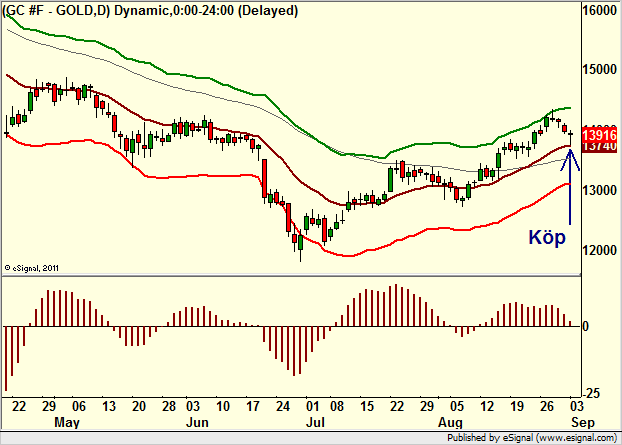
Task: Click the eSignal, 2011 copyright text
Action: point(32,268)
